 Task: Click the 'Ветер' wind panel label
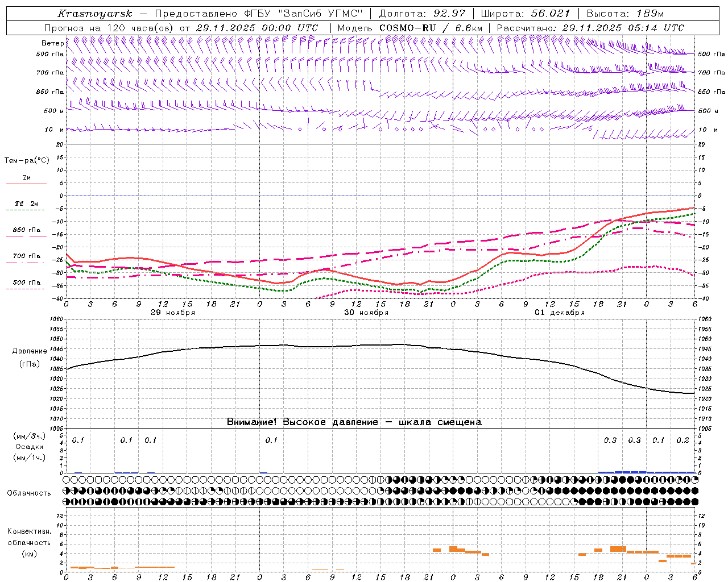[x=53, y=43]
